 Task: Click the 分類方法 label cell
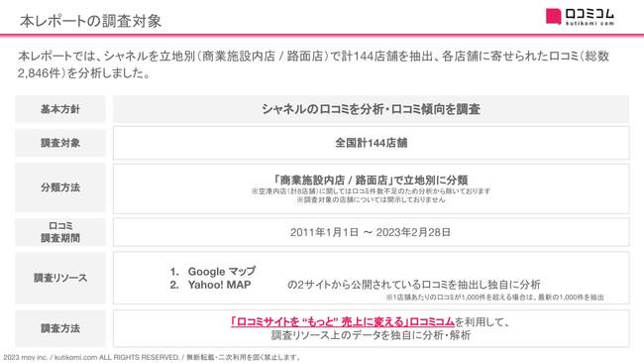60,187
